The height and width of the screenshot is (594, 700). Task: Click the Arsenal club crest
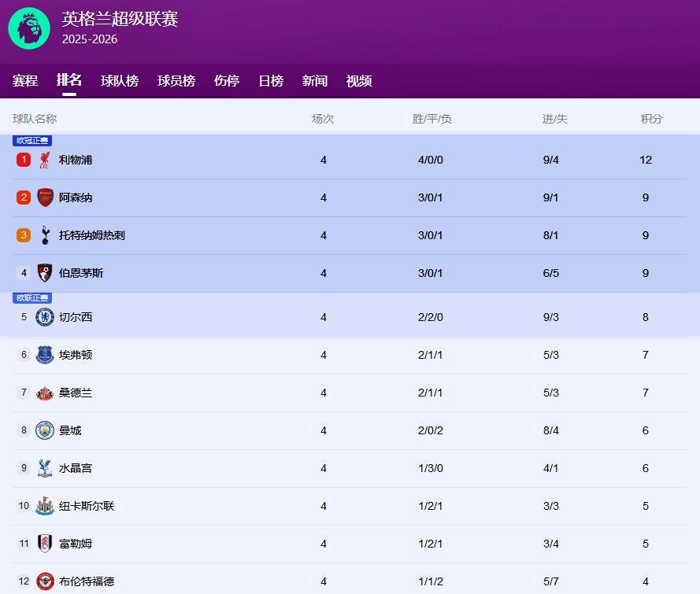45,197
